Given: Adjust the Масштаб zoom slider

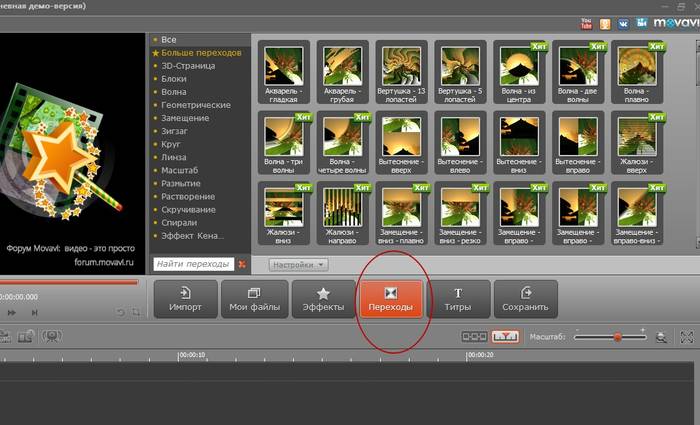Looking at the screenshot, I should 617,338.
